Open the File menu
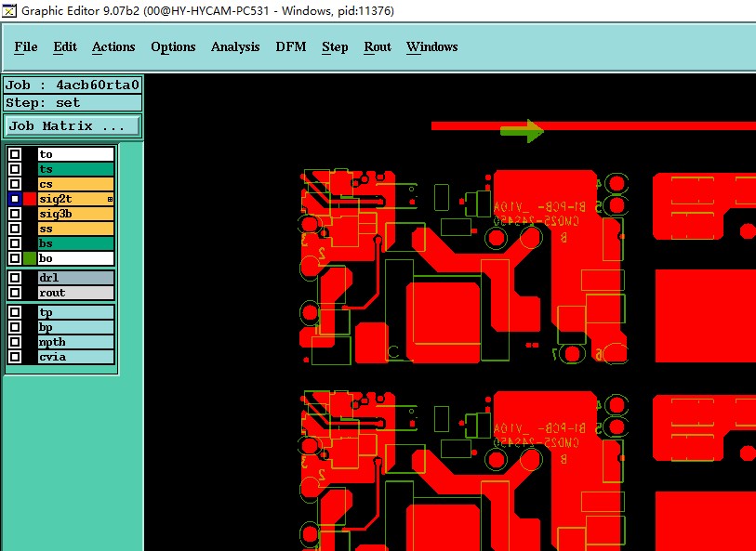 25,46
